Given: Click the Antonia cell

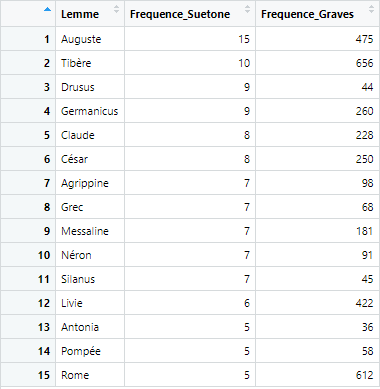Looking at the screenshot, I should point(90,327).
